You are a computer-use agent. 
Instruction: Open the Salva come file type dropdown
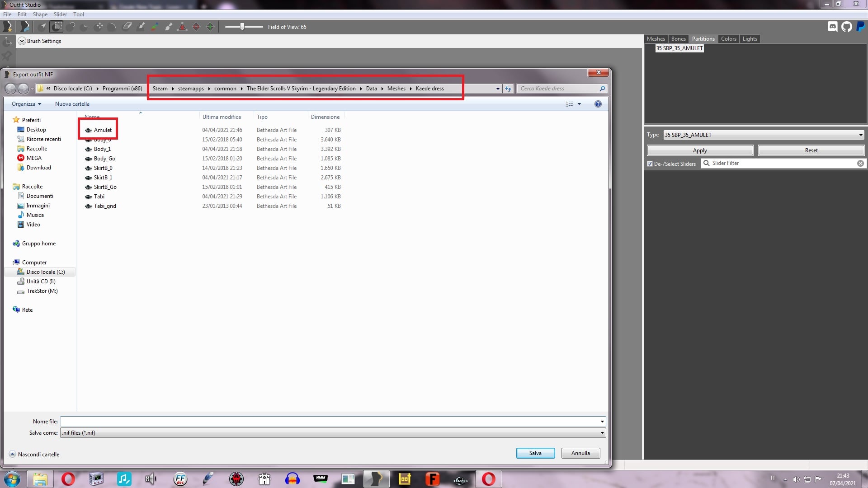point(333,433)
